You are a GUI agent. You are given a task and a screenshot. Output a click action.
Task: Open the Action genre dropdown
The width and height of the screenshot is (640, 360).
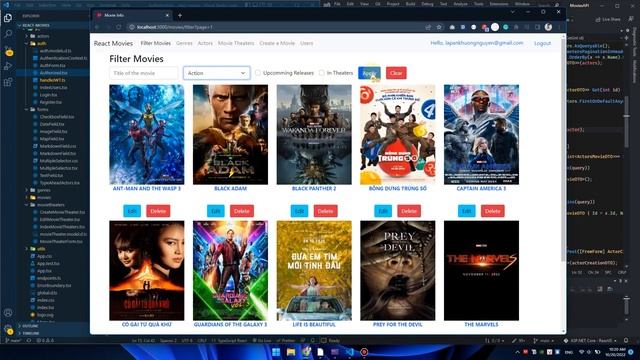click(x=217, y=73)
